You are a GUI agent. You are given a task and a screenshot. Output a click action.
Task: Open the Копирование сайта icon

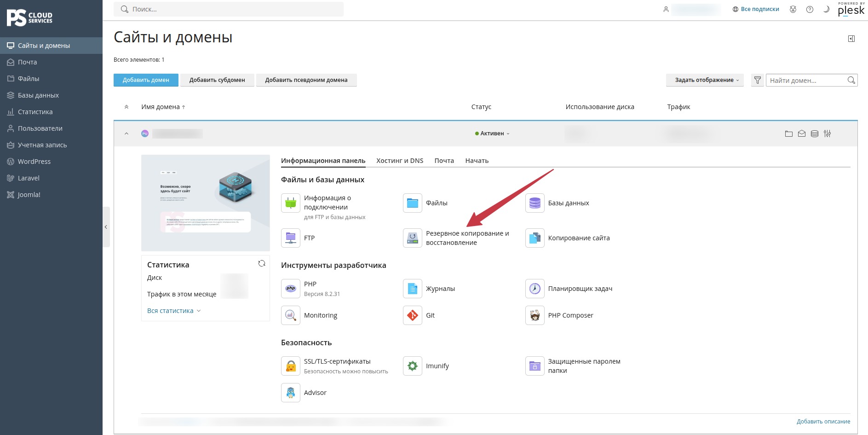point(535,238)
